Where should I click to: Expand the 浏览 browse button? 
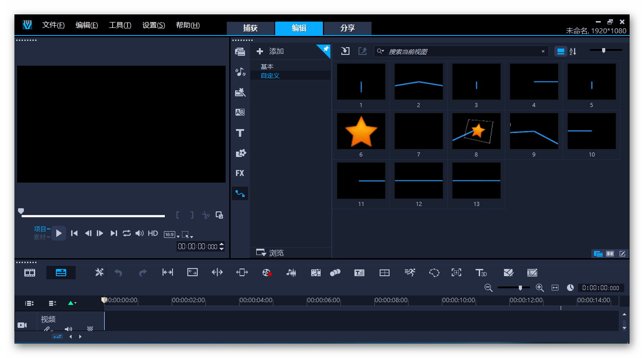[270, 253]
